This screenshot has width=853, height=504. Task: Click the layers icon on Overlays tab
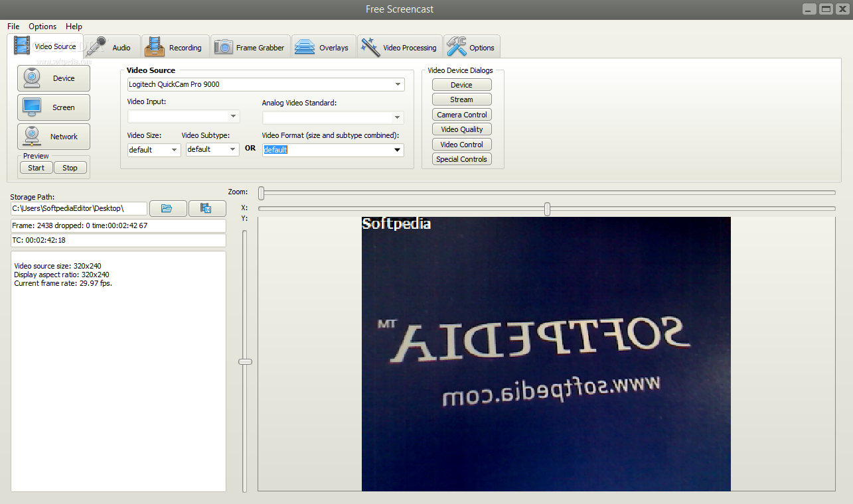(305, 47)
